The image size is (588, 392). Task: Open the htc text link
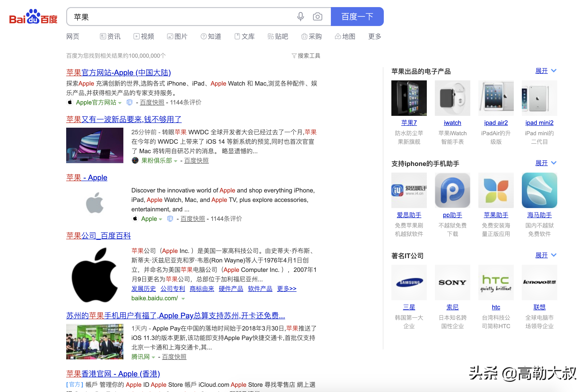(496, 307)
